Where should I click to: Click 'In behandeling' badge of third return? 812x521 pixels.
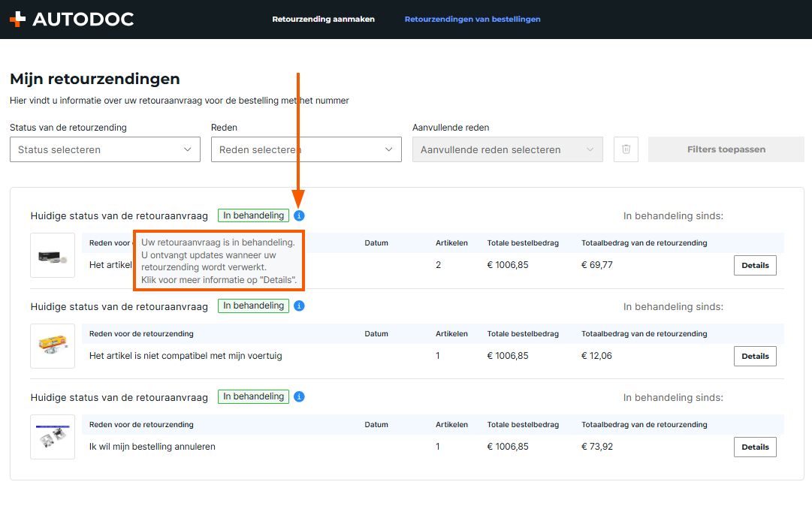pos(253,396)
